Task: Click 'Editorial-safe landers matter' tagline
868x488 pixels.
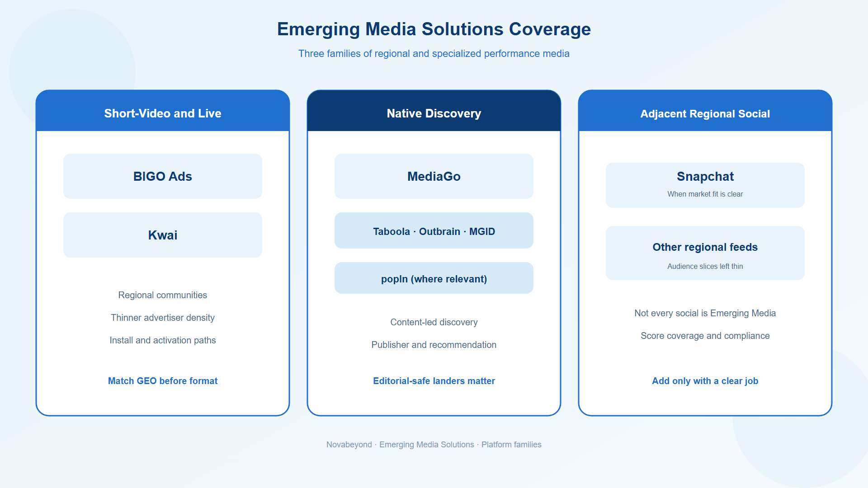Action: (434, 381)
